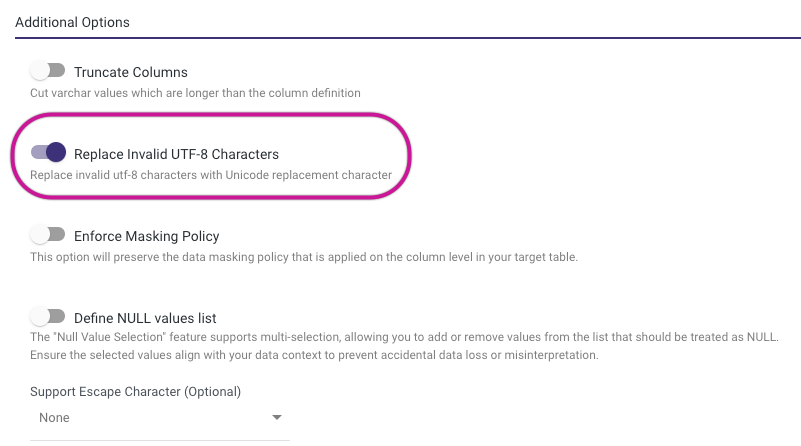Toggle on Define NULL values list
Image resolution: width=801 pixels, height=446 pixels.
point(47,318)
